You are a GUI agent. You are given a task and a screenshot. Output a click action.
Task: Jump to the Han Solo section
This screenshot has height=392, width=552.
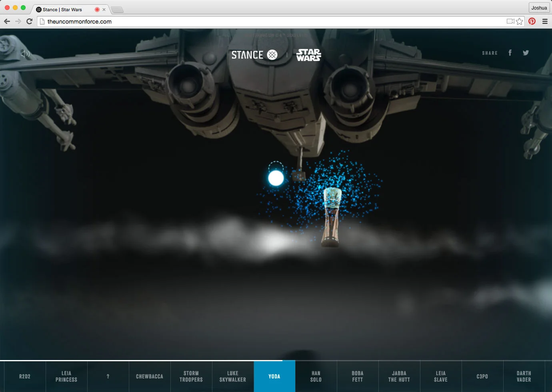click(x=316, y=376)
